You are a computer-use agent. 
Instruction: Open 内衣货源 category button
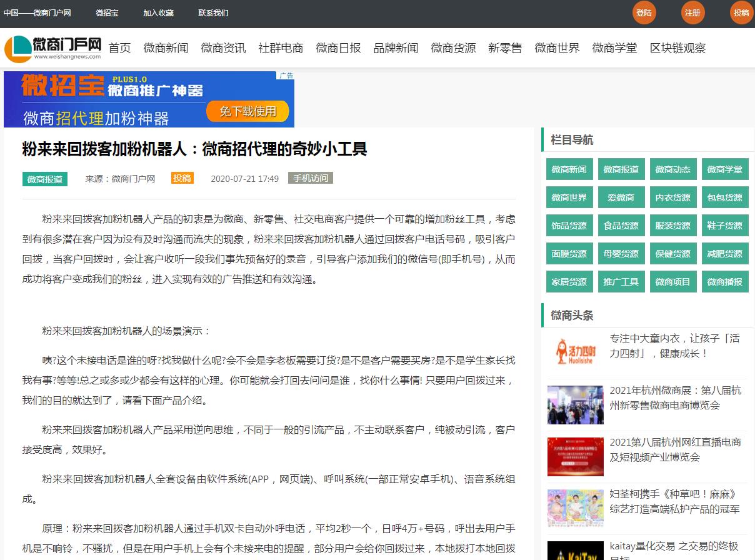(672, 197)
